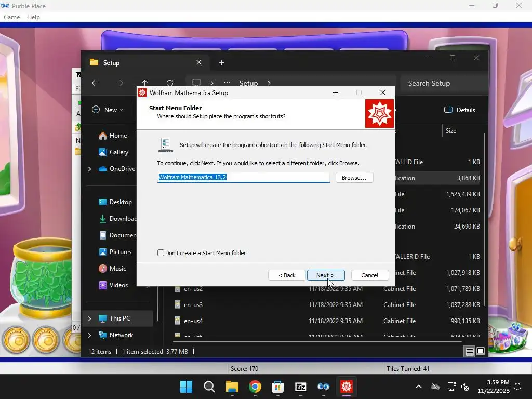Click the Back button in Setup
The height and width of the screenshot is (399, 532).
(287, 275)
